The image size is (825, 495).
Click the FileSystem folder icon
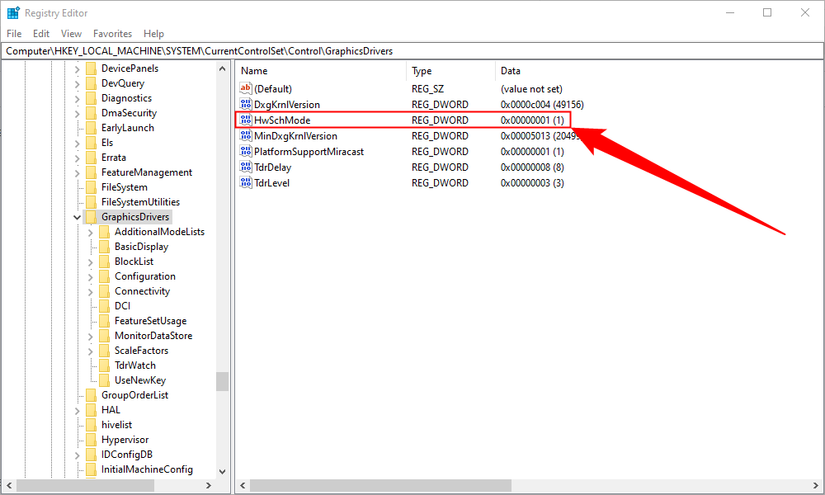pyautogui.click(x=91, y=187)
